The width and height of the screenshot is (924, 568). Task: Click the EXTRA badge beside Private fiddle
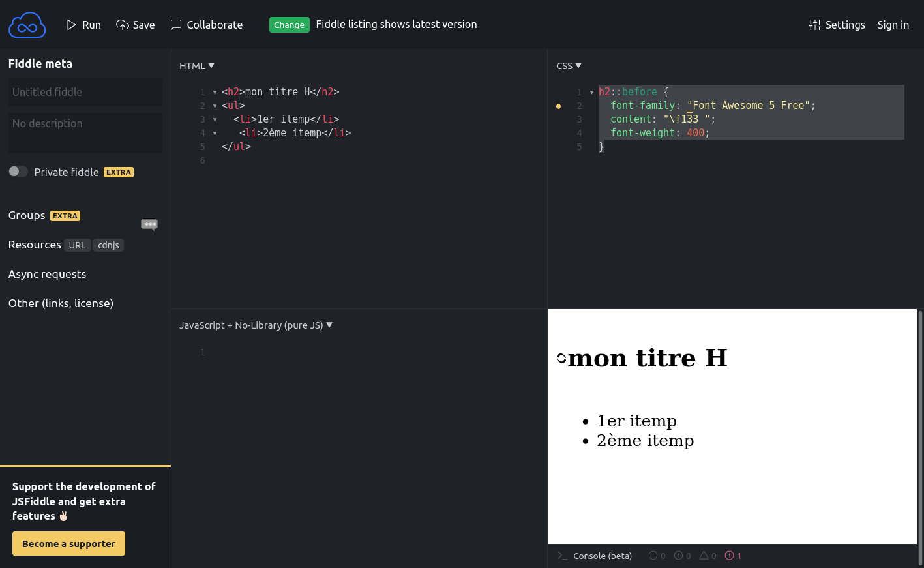pyautogui.click(x=119, y=172)
